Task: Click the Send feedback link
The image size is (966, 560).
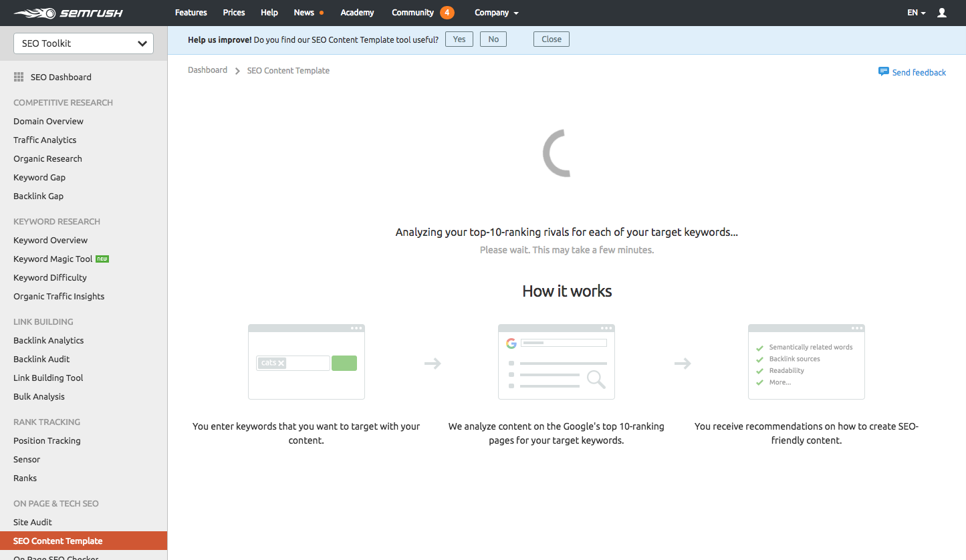Action: click(919, 72)
